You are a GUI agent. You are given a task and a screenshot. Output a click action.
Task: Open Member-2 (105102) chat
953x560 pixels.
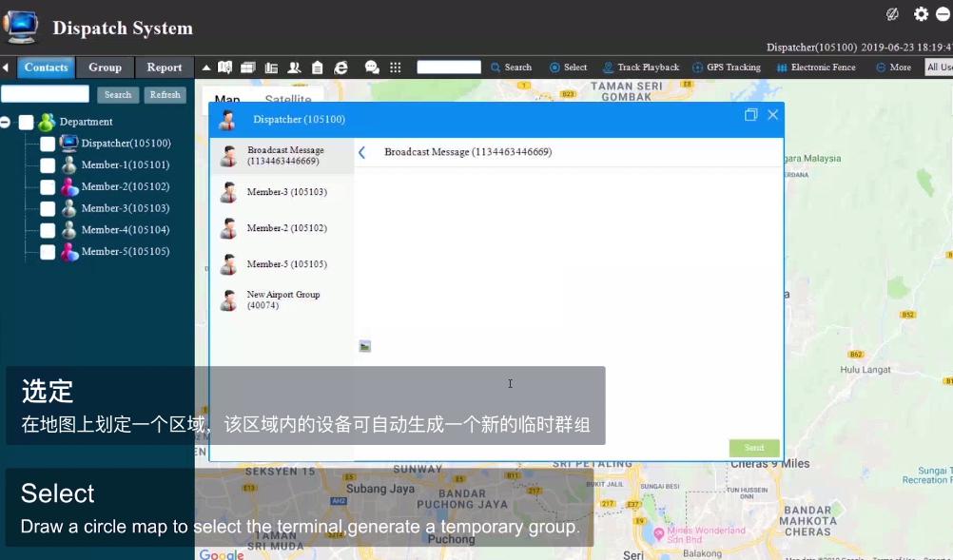282,228
